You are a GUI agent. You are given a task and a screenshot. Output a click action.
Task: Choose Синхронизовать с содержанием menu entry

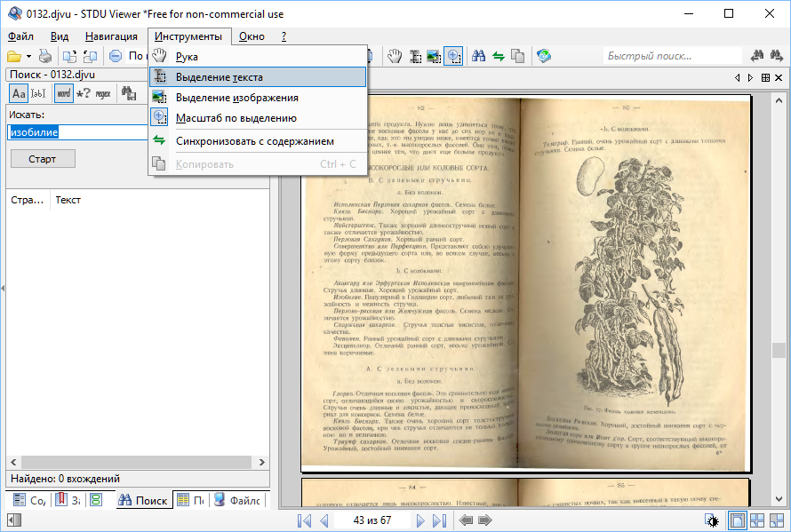tap(258, 141)
